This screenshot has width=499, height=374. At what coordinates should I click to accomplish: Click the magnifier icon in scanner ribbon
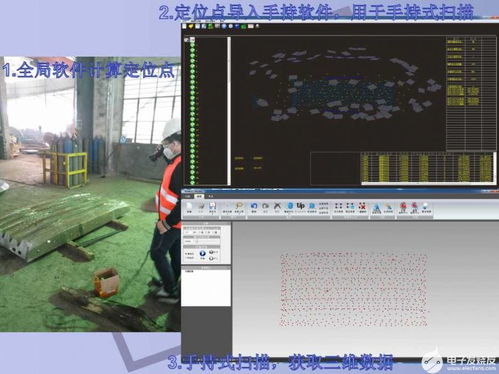point(239,205)
